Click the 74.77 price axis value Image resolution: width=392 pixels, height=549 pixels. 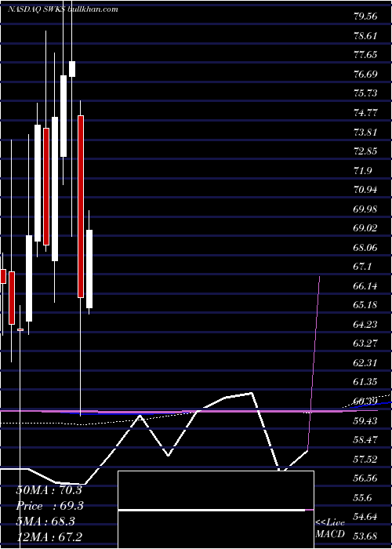pos(365,113)
